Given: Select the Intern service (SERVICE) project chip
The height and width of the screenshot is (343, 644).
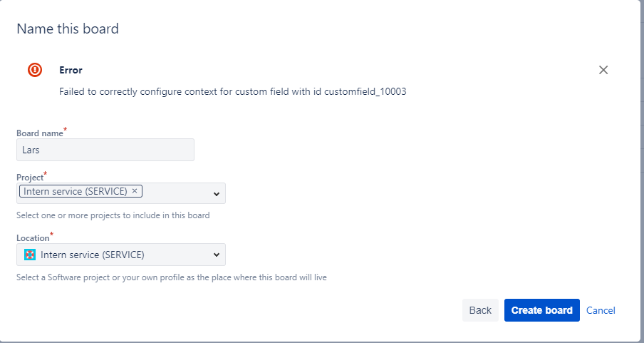Looking at the screenshot, I should point(76,191).
